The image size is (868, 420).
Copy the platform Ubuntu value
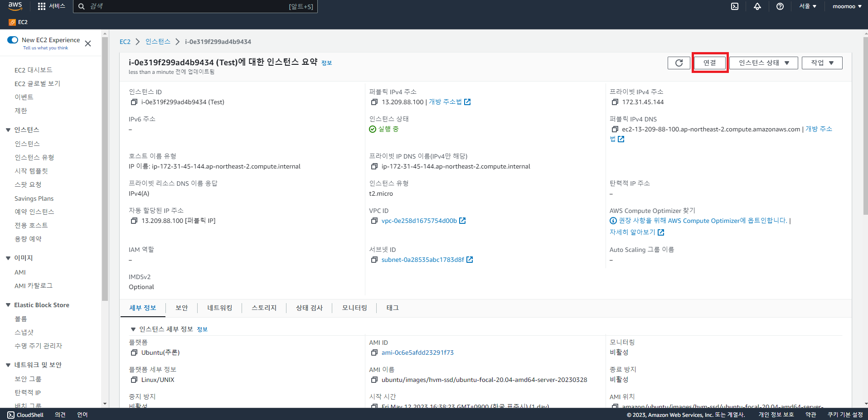[x=134, y=352]
